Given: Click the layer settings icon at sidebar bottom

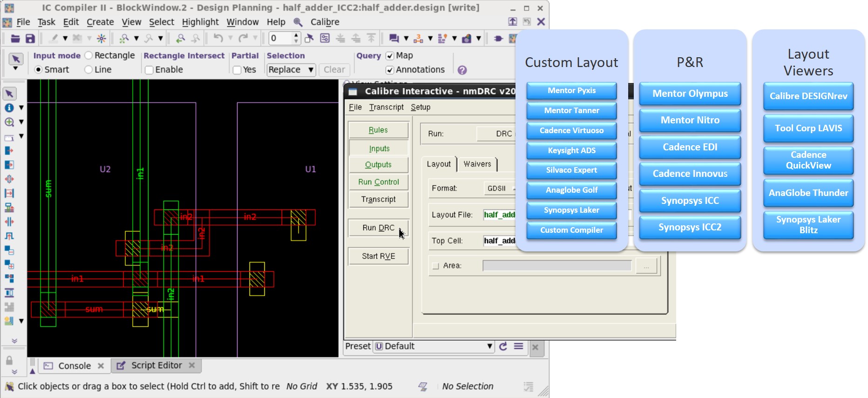Looking at the screenshot, I should click(x=9, y=321).
